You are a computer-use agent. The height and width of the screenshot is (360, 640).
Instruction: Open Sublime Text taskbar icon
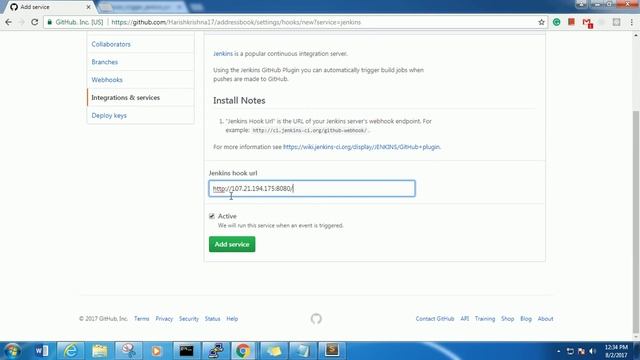[x=331, y=351]
